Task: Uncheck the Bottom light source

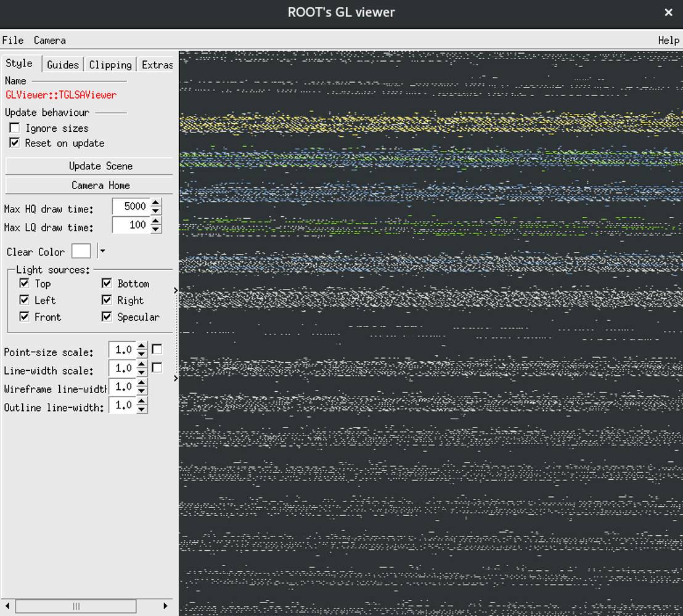Action: (106, 283)
